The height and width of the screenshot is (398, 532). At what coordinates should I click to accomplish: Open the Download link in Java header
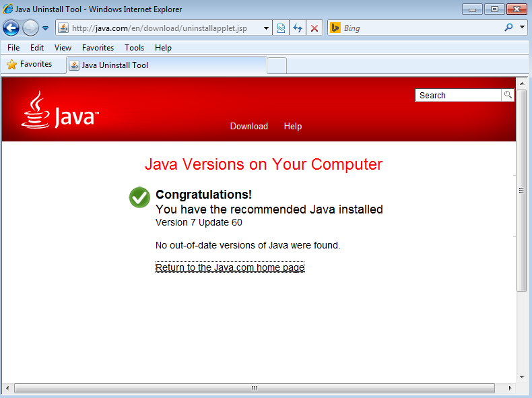249,126
